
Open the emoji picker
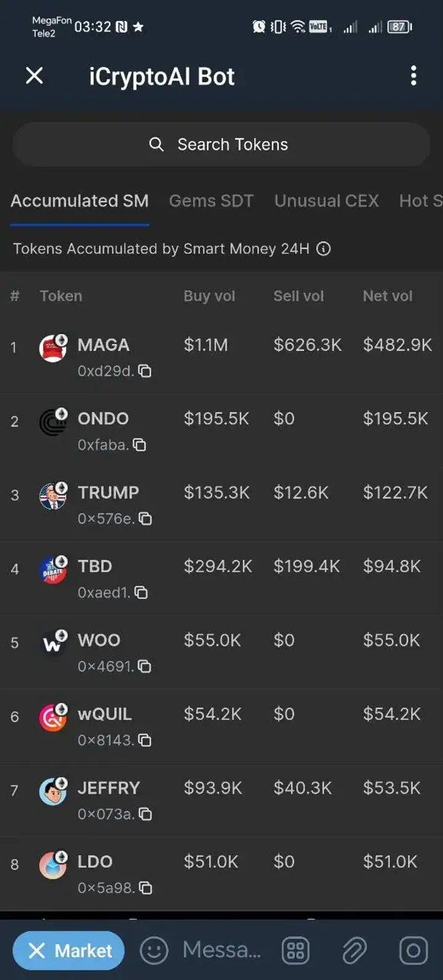[154, 950]
